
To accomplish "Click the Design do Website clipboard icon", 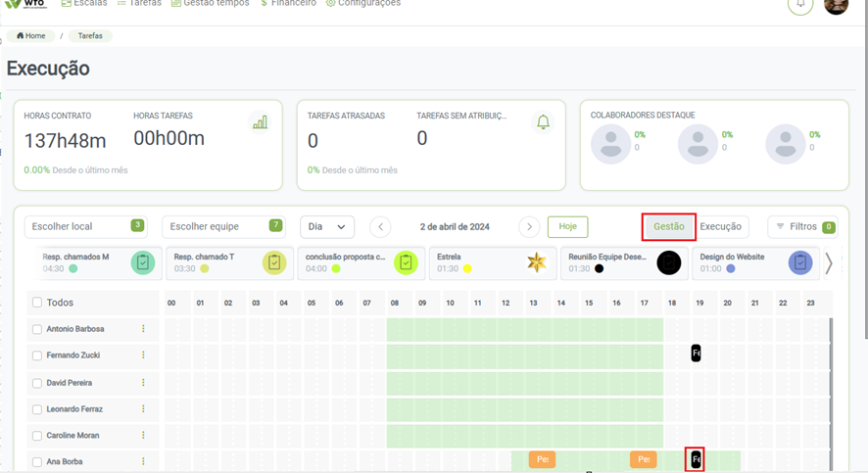I will pos(800,262).
